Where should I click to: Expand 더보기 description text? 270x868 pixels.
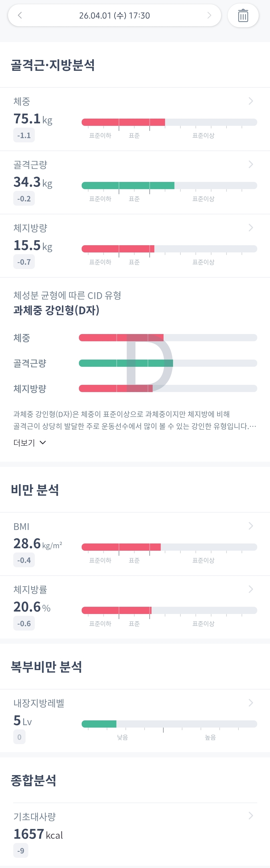(29, 442)
